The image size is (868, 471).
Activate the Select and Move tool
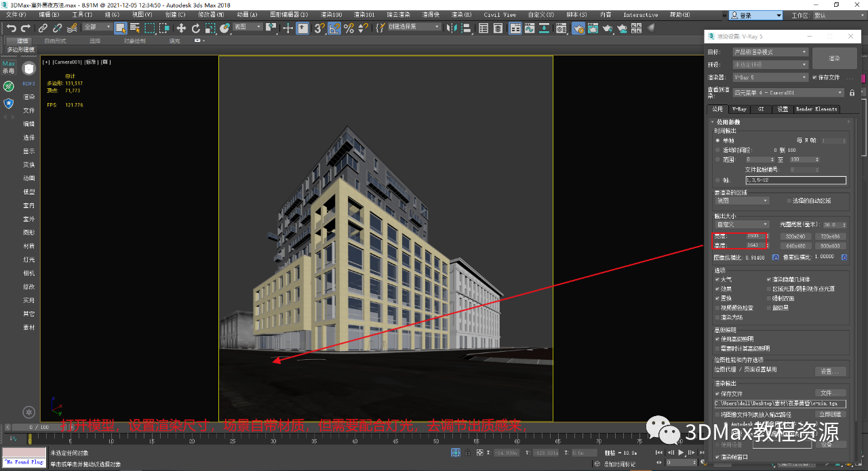(182, 28)
